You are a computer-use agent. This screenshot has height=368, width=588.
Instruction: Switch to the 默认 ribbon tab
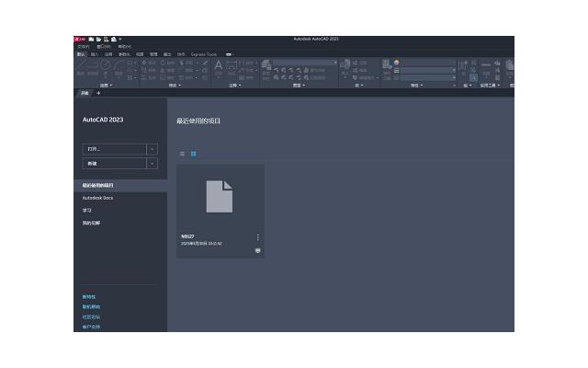[x=81, y=54]
